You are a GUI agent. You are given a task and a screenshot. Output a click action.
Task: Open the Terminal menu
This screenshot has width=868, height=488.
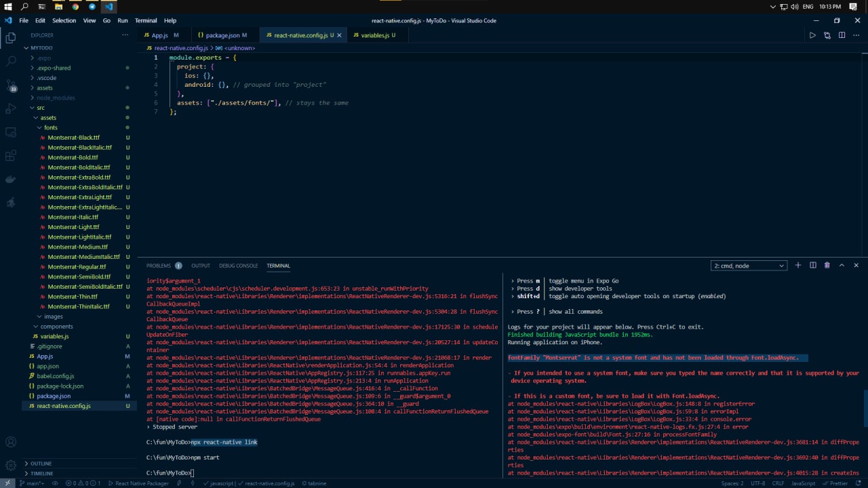[x=146, y=20]
